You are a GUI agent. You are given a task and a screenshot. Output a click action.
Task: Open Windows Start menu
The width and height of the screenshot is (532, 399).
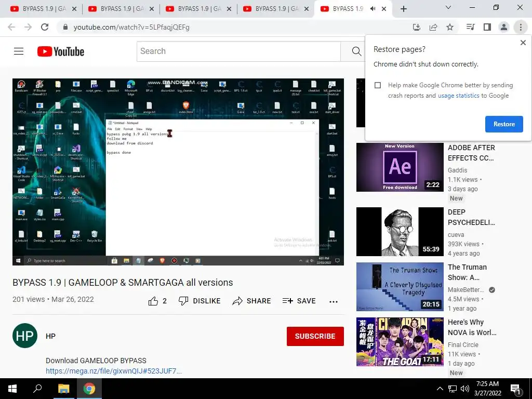tap(12, 389)
